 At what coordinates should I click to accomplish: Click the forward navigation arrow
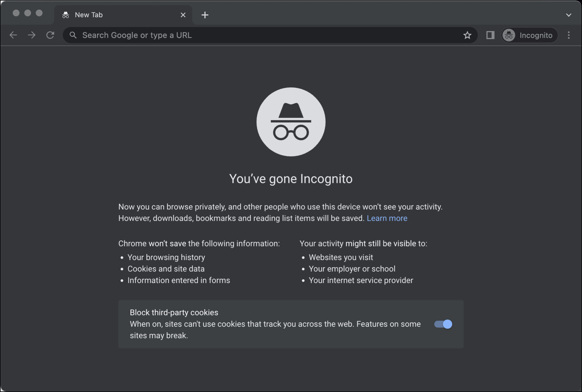[31, 35]
